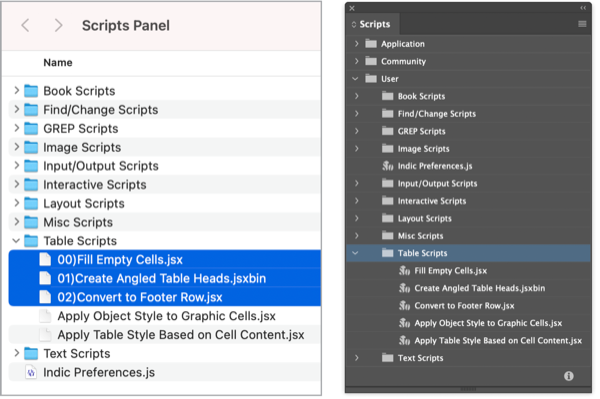Image resolution: width=600 pixels, height=399 pixels.
Task: Collapse Table Scripts folder in Finder
Action: [16, 241]
